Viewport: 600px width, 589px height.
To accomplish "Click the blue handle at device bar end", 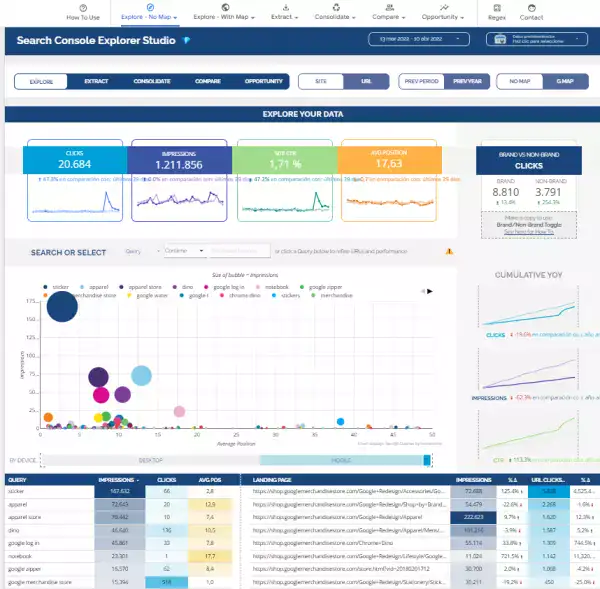I will [x=427, y=460].
